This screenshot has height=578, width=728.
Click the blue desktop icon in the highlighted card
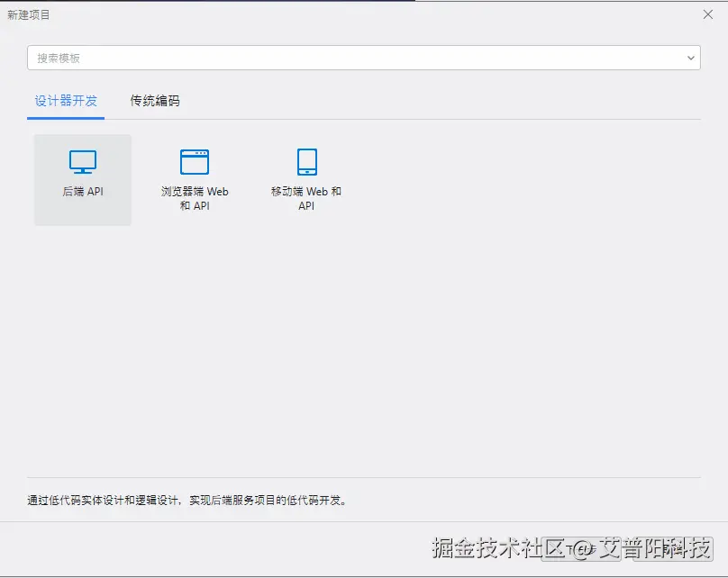(82, 160)
